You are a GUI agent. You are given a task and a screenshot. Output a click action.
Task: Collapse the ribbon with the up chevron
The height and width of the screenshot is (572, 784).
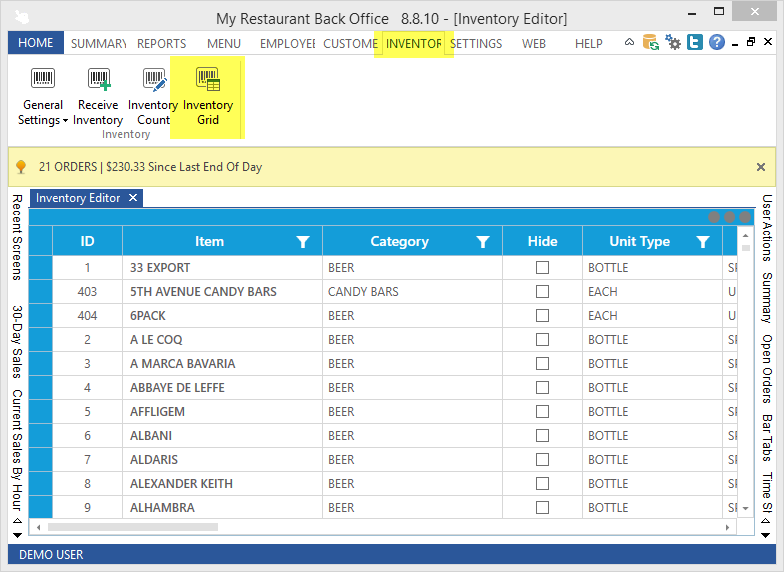pos(630,43)
